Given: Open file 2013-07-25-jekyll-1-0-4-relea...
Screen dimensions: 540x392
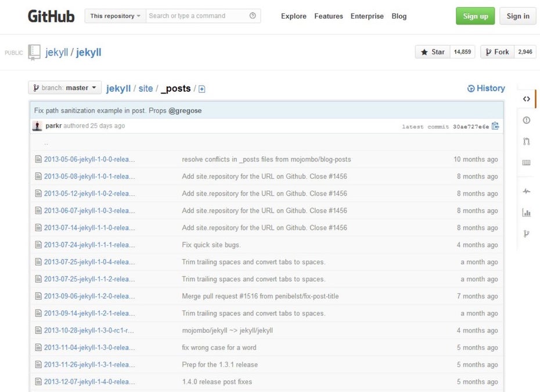Looking at the screenshot, I should [x=89, y=262].
